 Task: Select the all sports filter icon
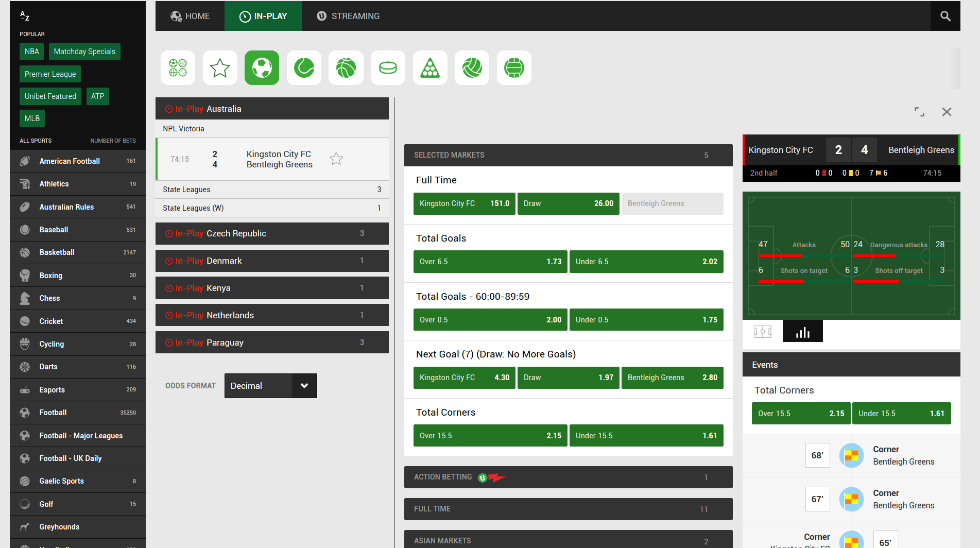point(178,67)
